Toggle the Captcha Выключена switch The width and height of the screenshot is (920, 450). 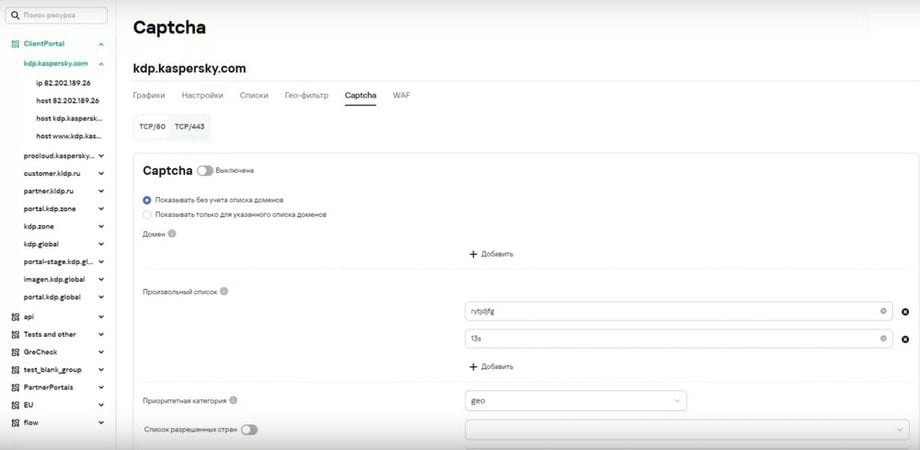(205, 171)
